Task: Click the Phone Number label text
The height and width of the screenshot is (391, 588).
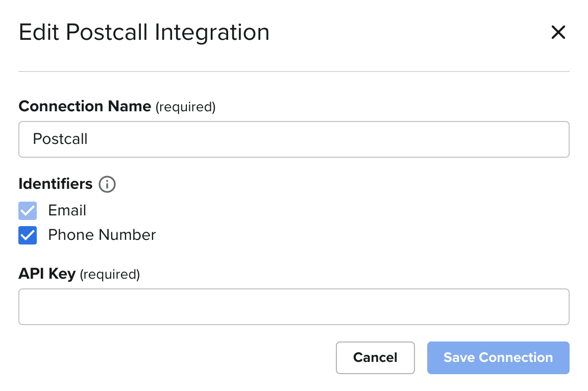Action: pos(102,235)
